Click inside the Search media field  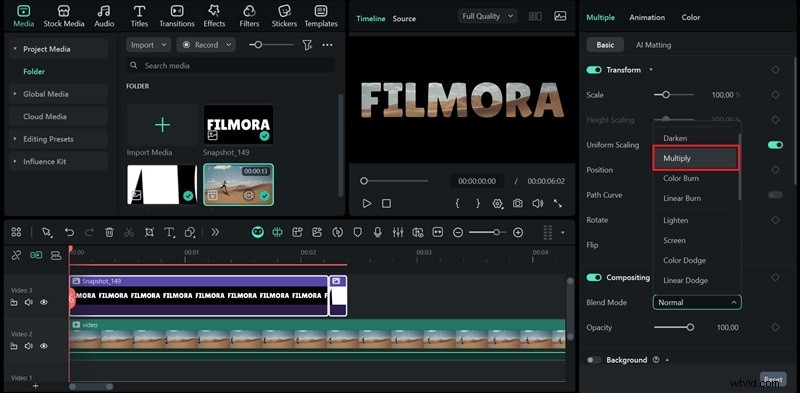pyautogui.click(x=231, y=65)
